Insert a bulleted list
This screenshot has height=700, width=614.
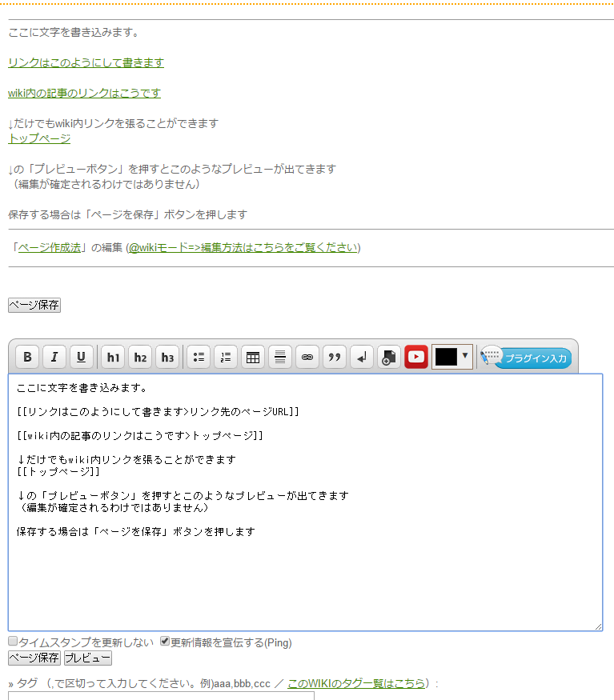pyautogui.click(x=199, y=357)
